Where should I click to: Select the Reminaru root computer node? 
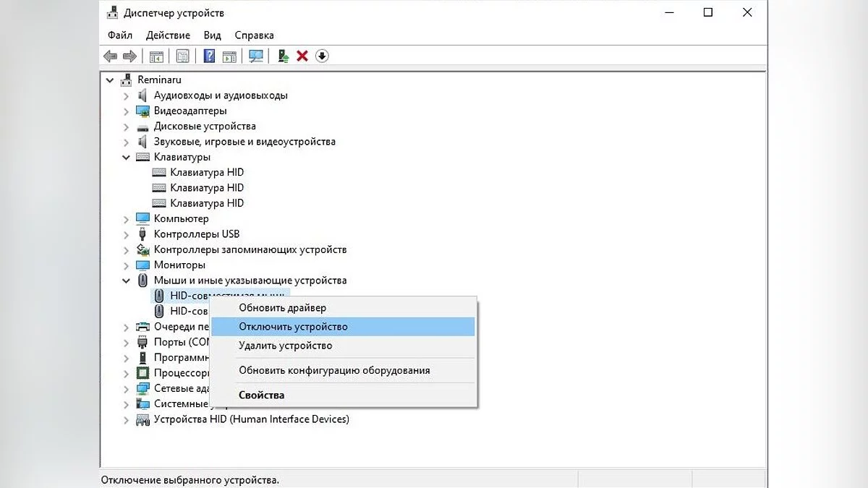(x=159, y=80)
